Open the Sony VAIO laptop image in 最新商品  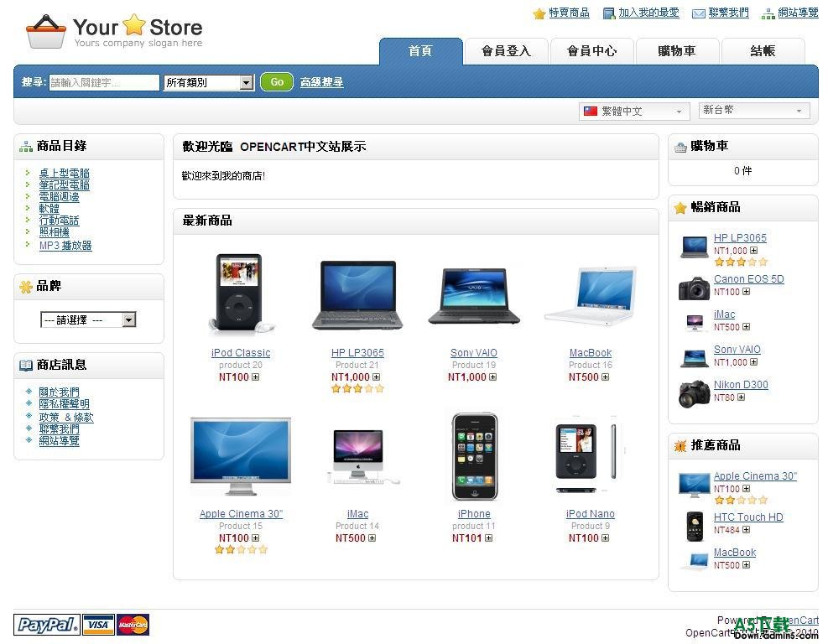474,296
